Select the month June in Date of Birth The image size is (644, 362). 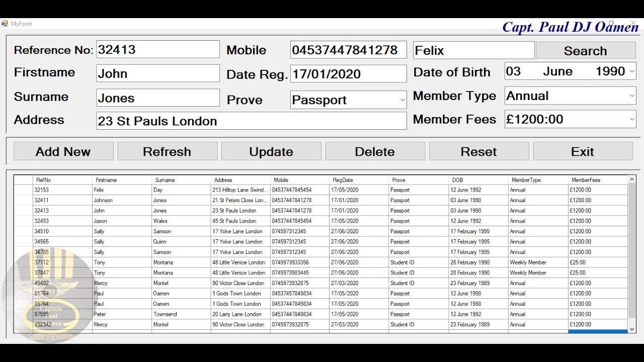tap(557, 71)
